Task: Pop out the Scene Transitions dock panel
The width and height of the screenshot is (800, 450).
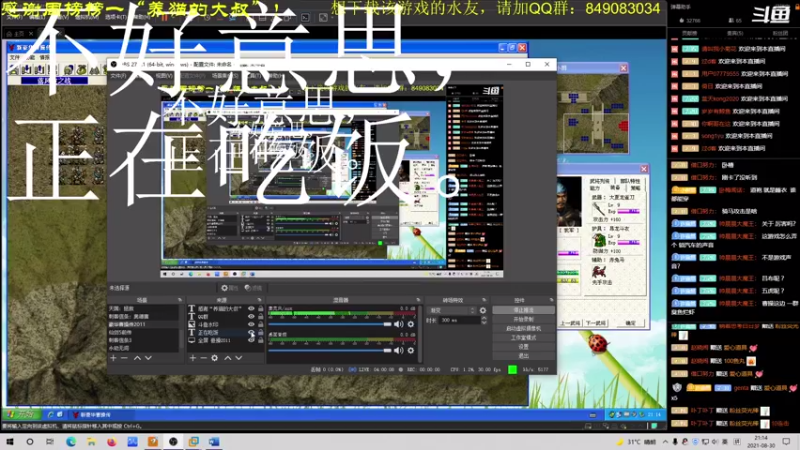Action: 484,300
